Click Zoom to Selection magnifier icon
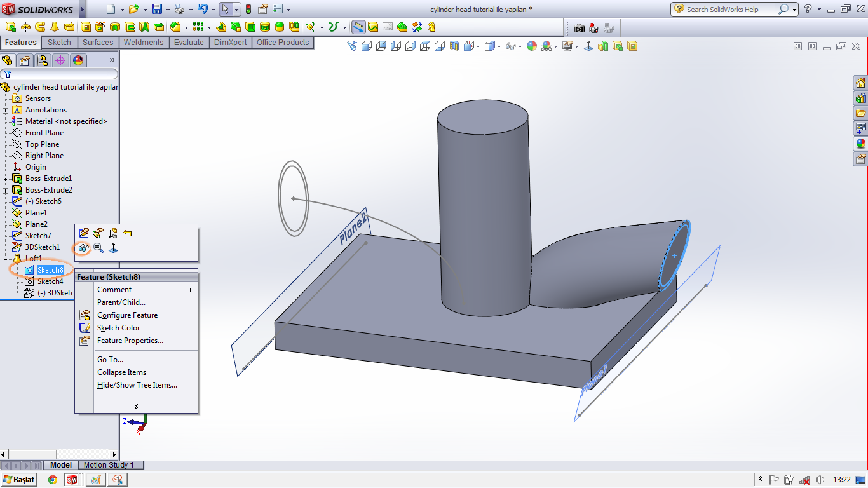Screen dimensions: 868x488 pos(98,248)
